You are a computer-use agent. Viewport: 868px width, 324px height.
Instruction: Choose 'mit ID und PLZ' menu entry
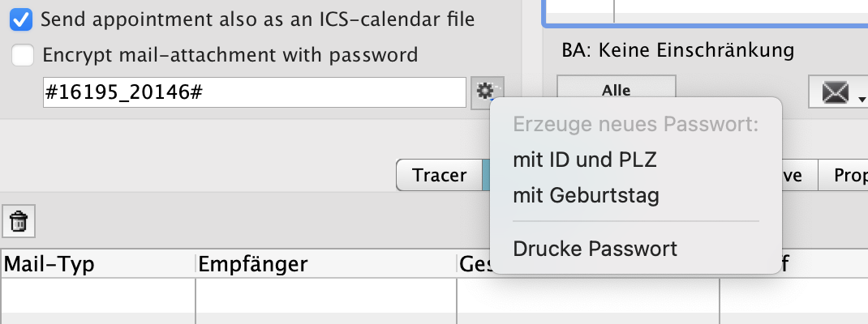(584, 160)
